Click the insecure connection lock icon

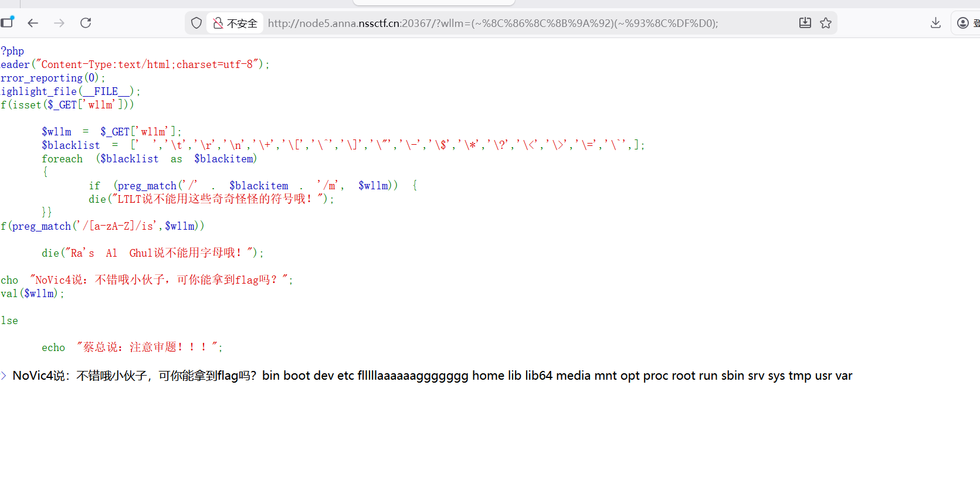tap(218, 23)
